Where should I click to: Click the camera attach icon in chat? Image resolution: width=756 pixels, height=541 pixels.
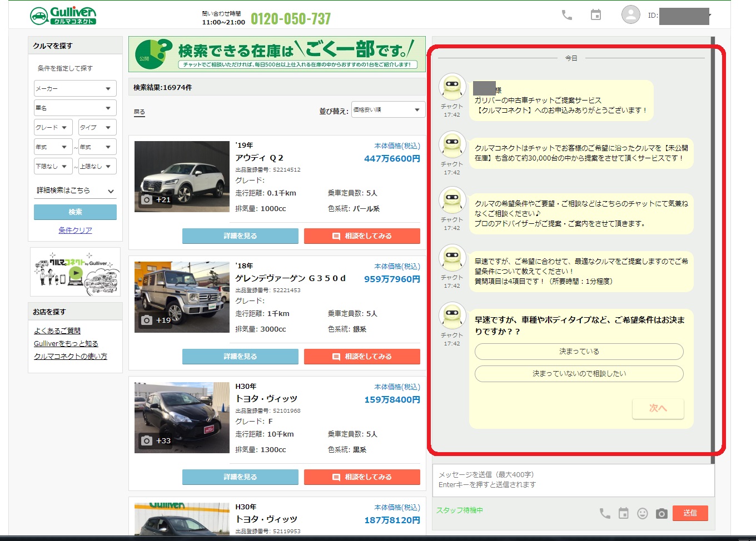click(661, 514)
